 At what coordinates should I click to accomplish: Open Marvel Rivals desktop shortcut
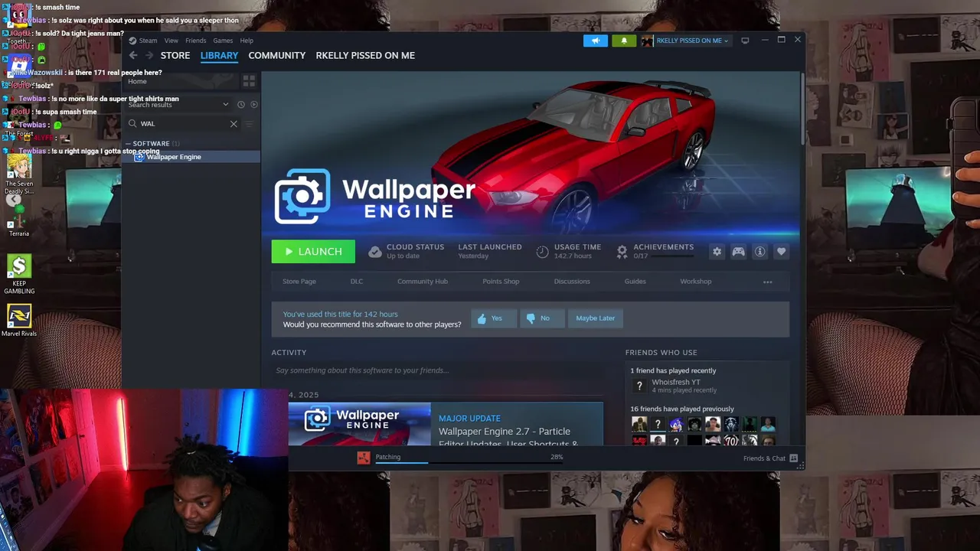point(19,315)
